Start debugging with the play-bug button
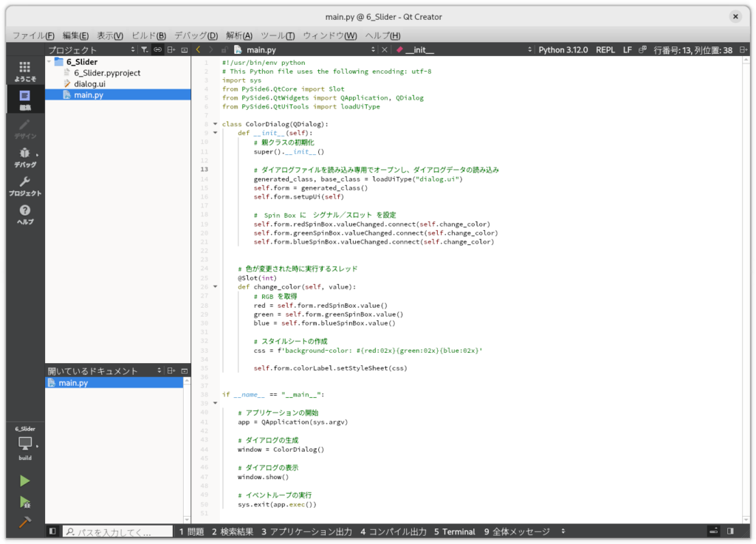The width and height of the screenshot is (756, 544). pos(24,502)
